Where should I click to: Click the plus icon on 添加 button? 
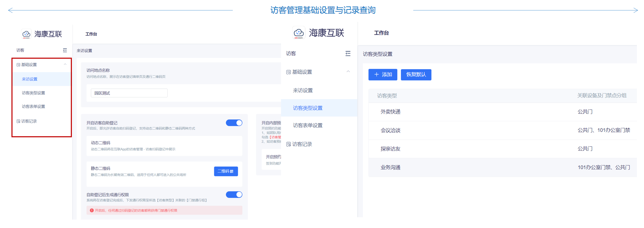[x=376, y=75]
